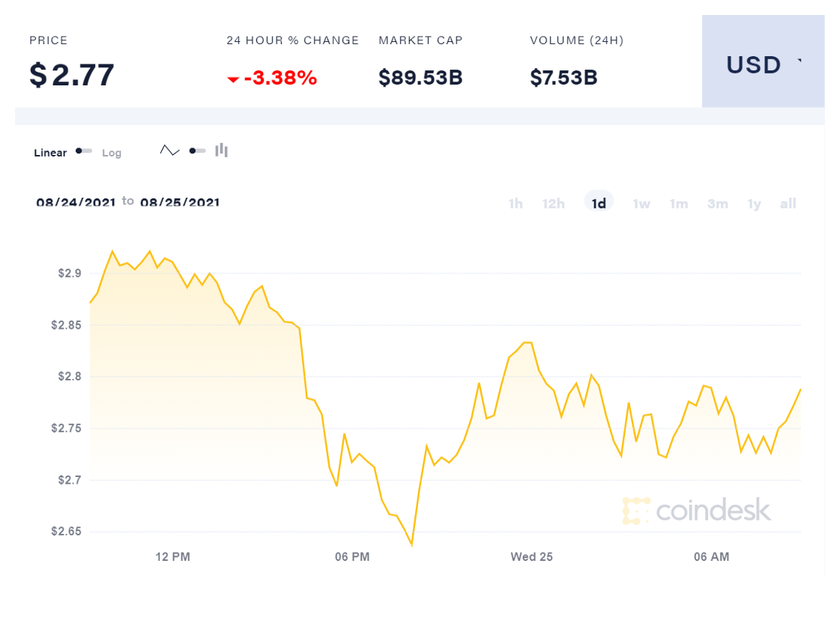This screenshot has width=840, height=620.
Task: Switch to the 1h time range
Action: tap(516, 204)
